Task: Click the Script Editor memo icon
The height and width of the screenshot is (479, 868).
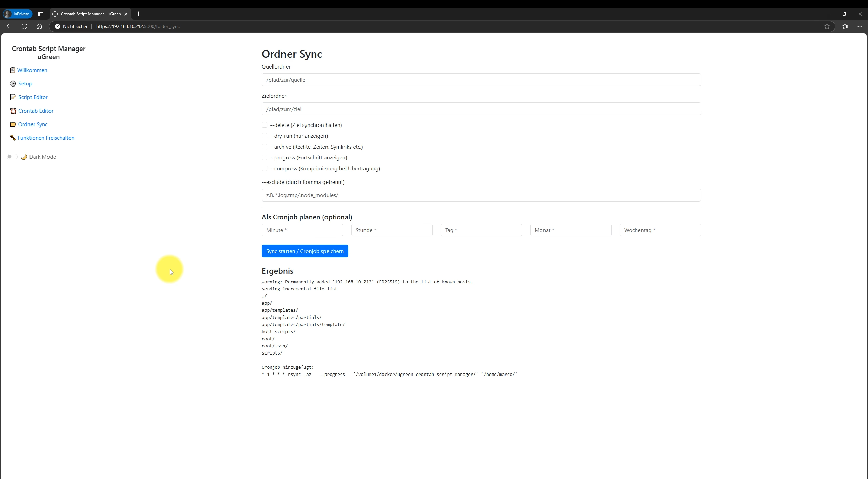Action: pos(13,97)
